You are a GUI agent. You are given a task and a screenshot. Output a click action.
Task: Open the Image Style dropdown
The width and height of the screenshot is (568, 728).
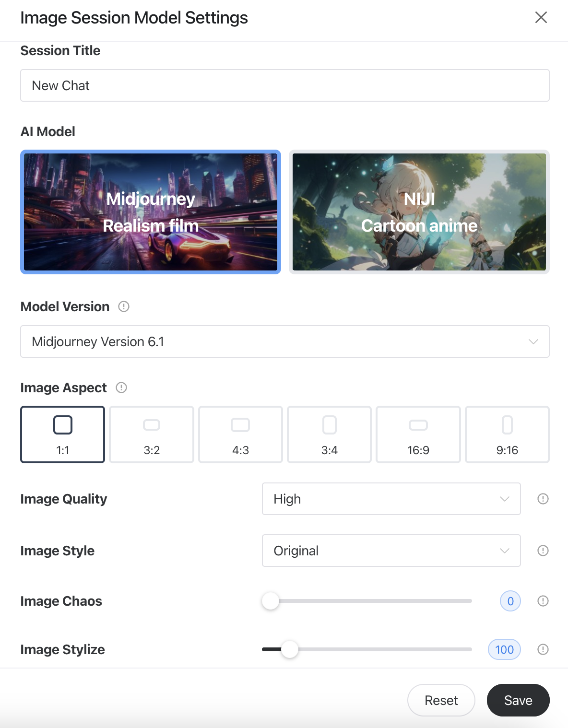391,551
